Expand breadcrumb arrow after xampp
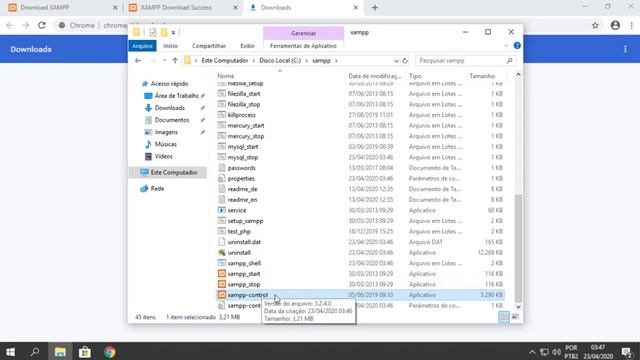 (336, 61)
